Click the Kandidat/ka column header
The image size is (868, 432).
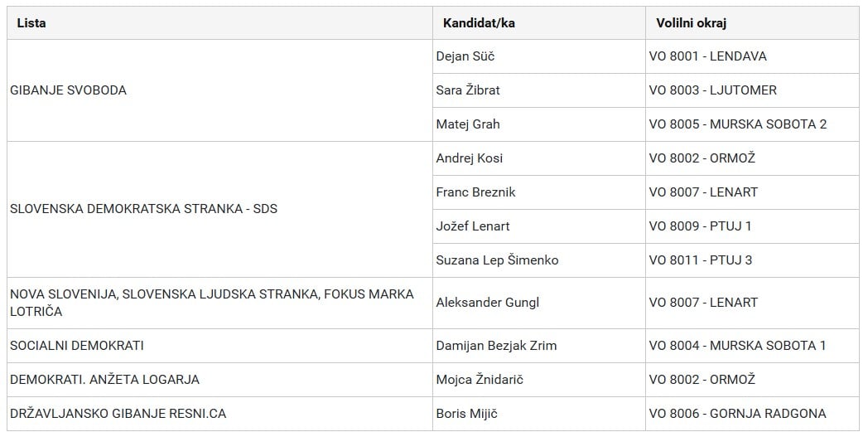[x=479, y=23]
